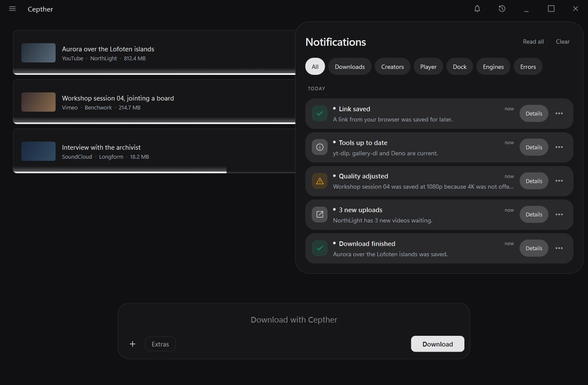Click the Link saved checkmark icon
Image resolution: width=588 pixels, height=385 pixels.
point(319,113)
